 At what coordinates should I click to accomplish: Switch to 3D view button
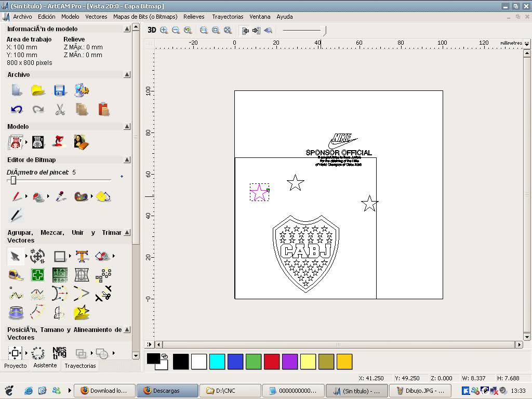152,30
